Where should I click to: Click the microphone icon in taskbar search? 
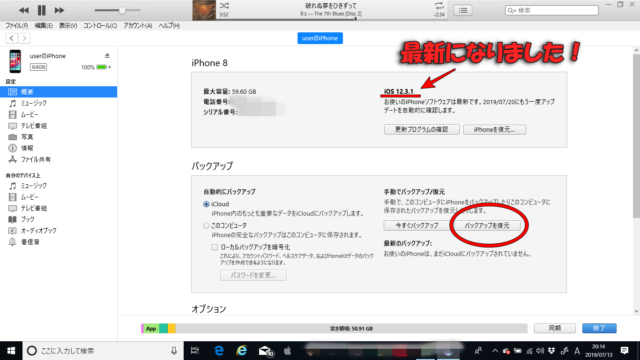tap(174, 351)
